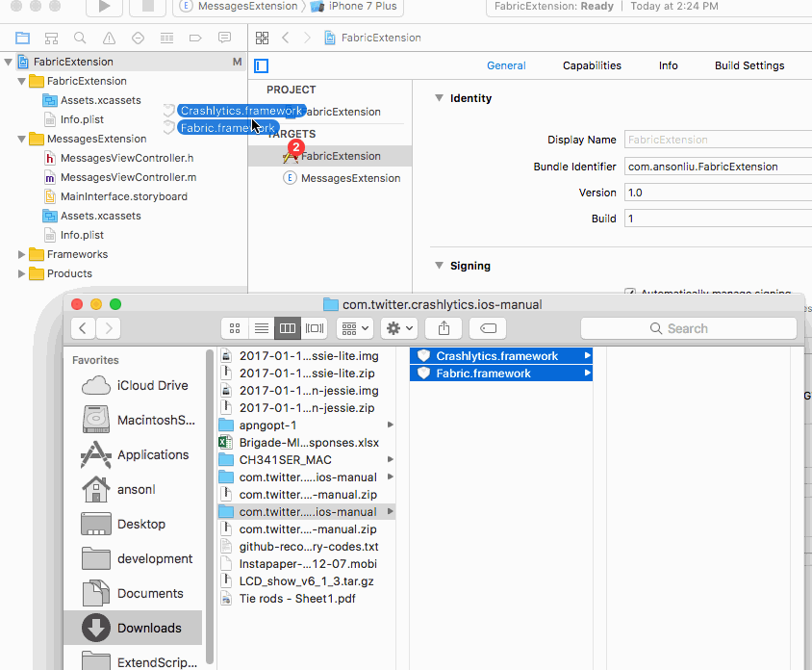Open the Symbol navigator

53,38
